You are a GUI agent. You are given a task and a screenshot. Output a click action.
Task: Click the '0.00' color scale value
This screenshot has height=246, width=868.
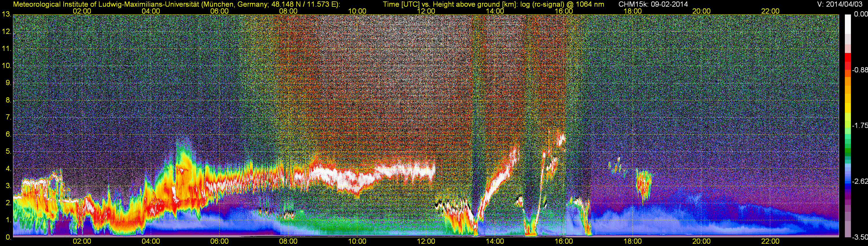(860, 14)
